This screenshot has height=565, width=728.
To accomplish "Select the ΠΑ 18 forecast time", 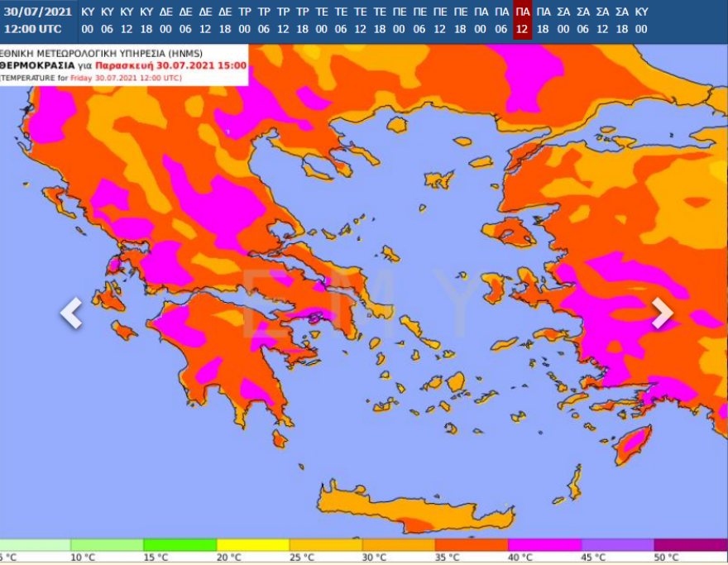I will 543,20.
